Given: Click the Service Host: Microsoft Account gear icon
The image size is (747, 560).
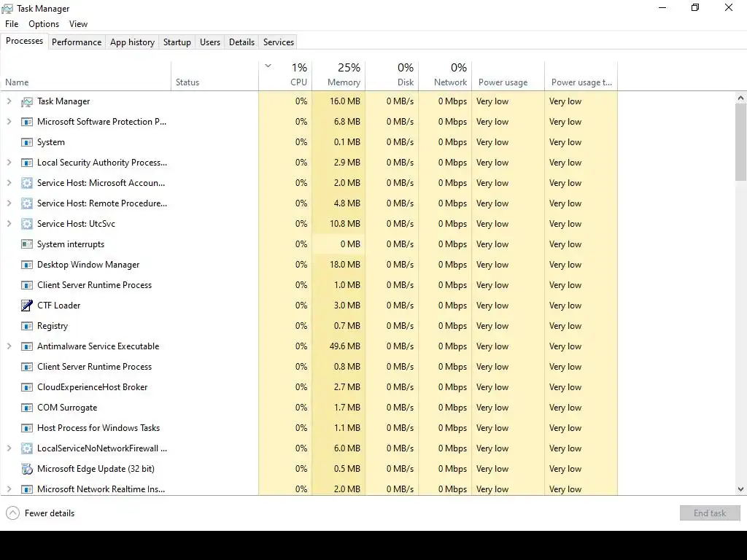Looking at the screenshot, I should pos(27,183).
